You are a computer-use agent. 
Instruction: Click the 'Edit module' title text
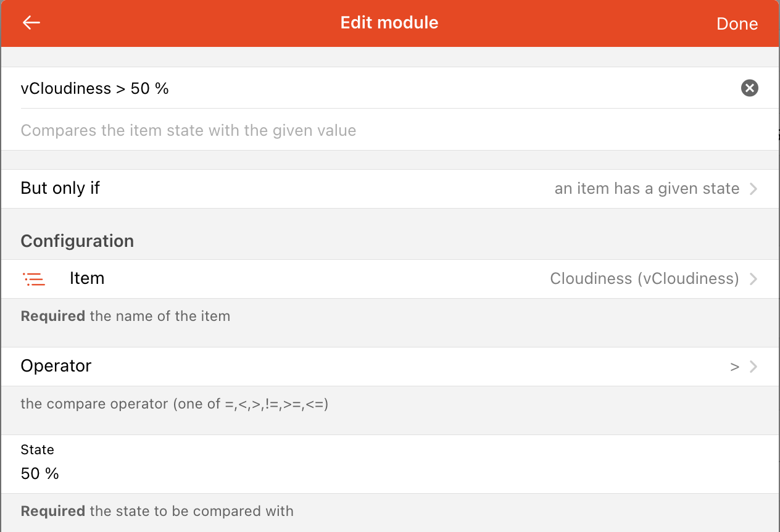389,23
